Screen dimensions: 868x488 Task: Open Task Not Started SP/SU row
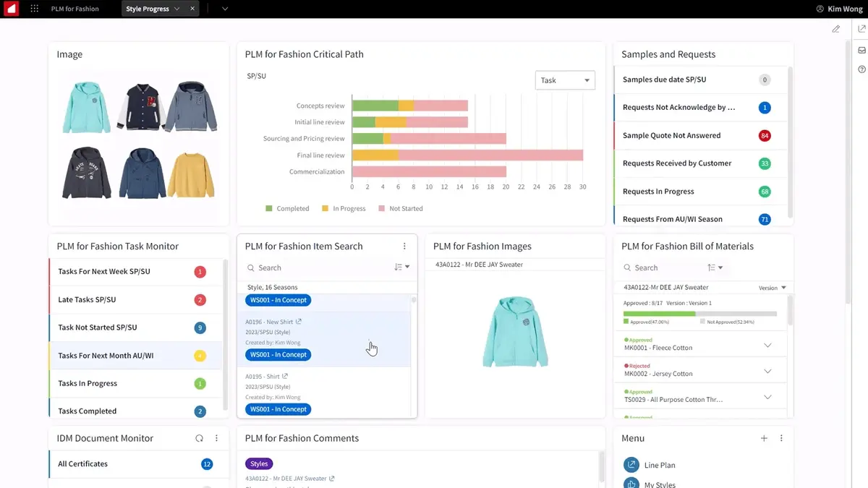135,328
